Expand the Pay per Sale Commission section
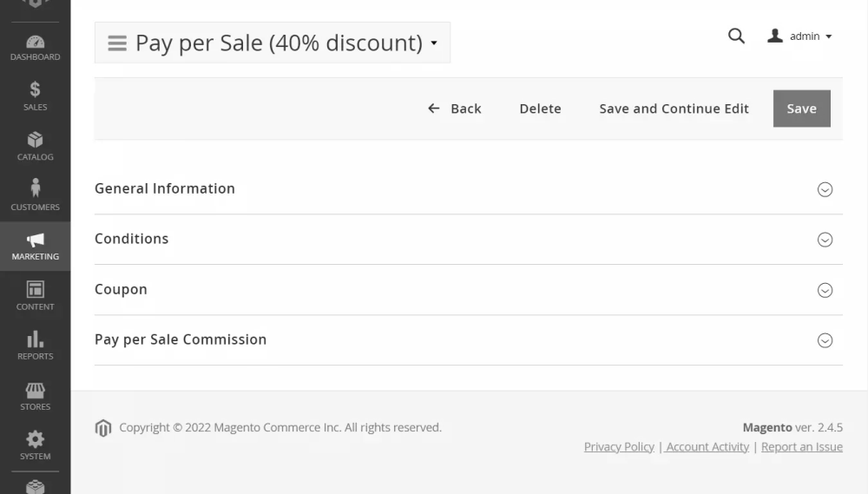 click(825, 340)
